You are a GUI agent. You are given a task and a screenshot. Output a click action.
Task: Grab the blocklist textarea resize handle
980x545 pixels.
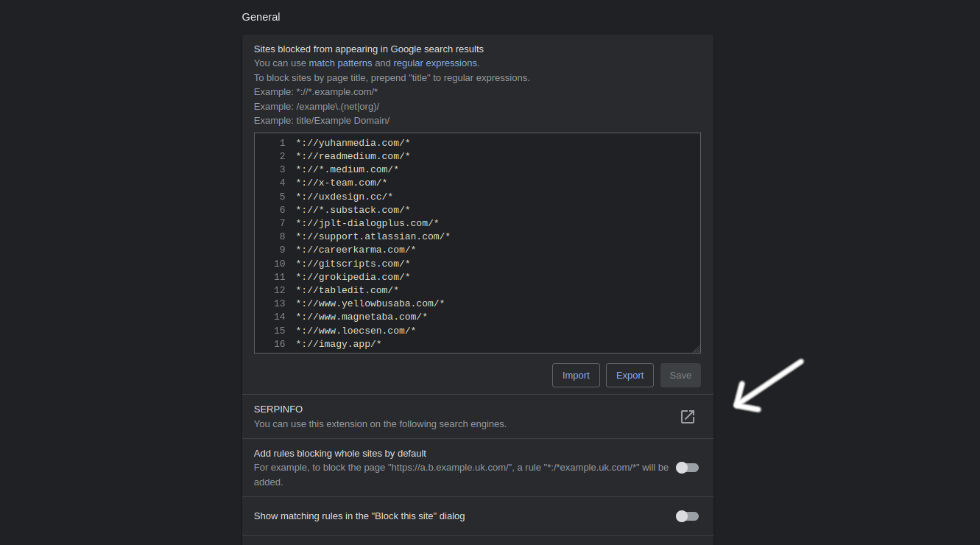[x=696, y=349]
